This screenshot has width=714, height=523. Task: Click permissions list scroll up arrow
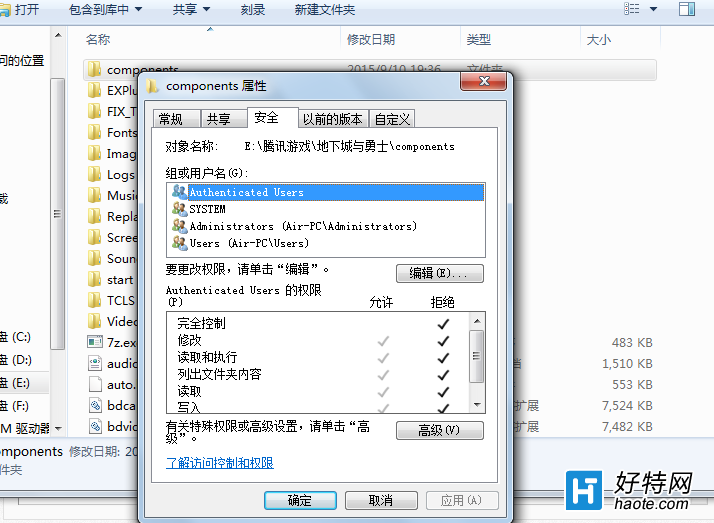tap(477, 321)
